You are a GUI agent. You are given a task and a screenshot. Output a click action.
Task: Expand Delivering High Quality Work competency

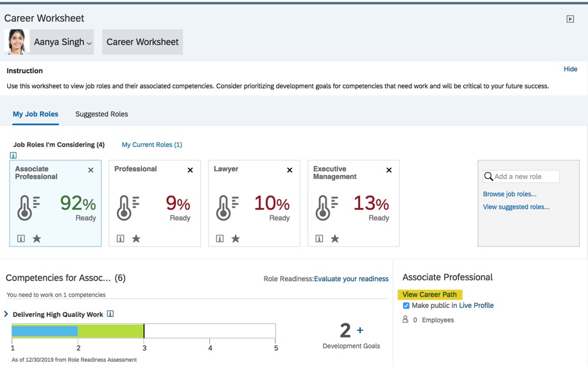(x=6, y=314)
